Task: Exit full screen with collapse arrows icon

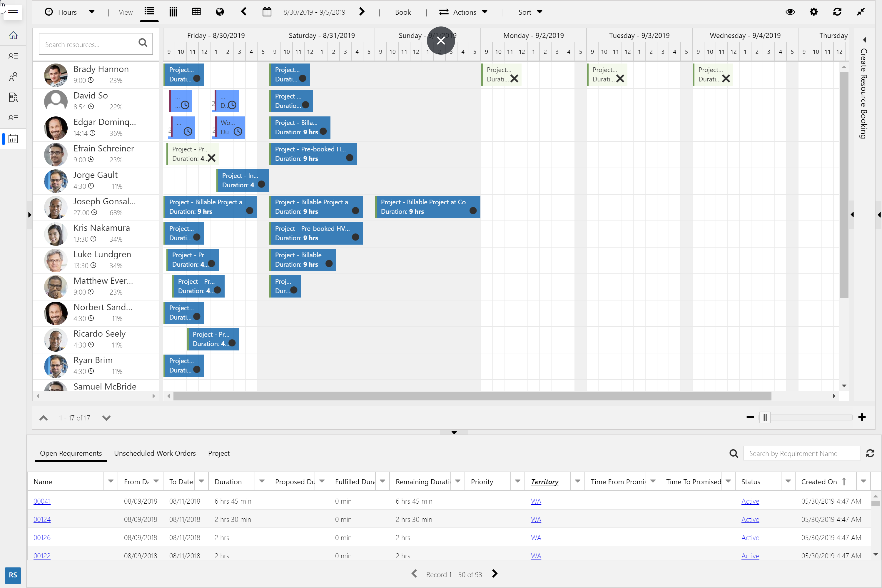Action: [861, 12]
